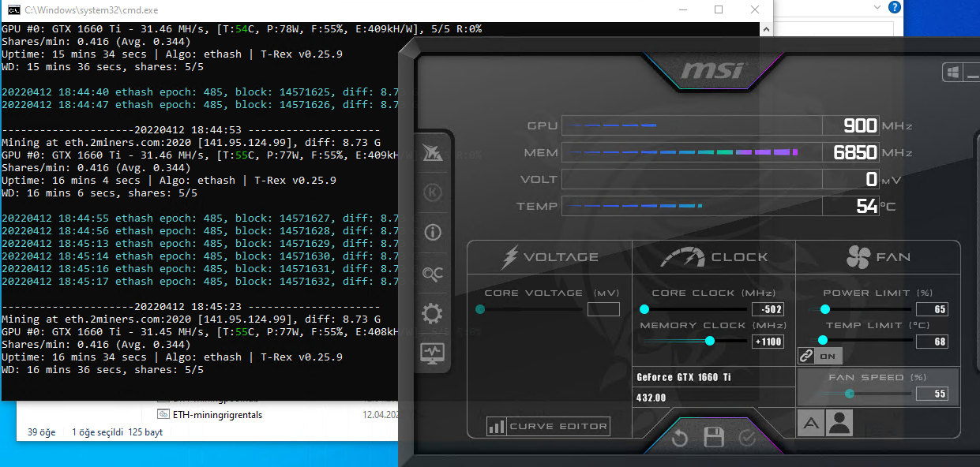Screen dimensions: 980x467
Task: Toggle the link ON switch
Action: [x=828, y=356]
